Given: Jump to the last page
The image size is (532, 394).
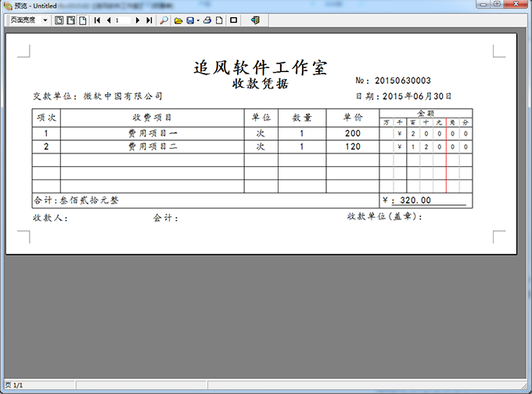Looking at the screenshot, I should click(x=149, y=20).
